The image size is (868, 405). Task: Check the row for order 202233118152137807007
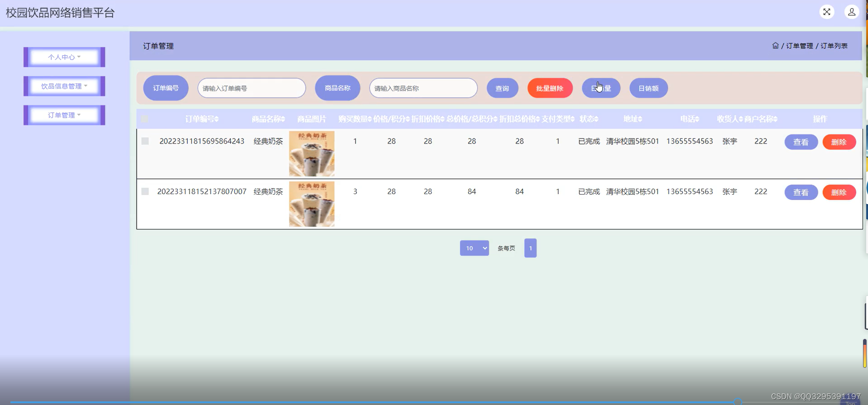tap(145, 191)
